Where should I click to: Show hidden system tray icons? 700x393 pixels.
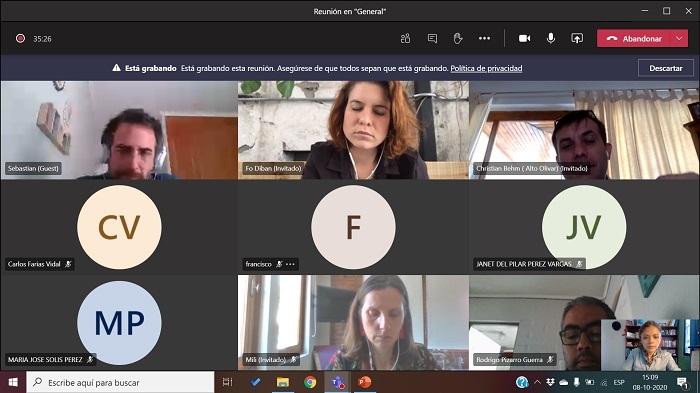point(537,382)
